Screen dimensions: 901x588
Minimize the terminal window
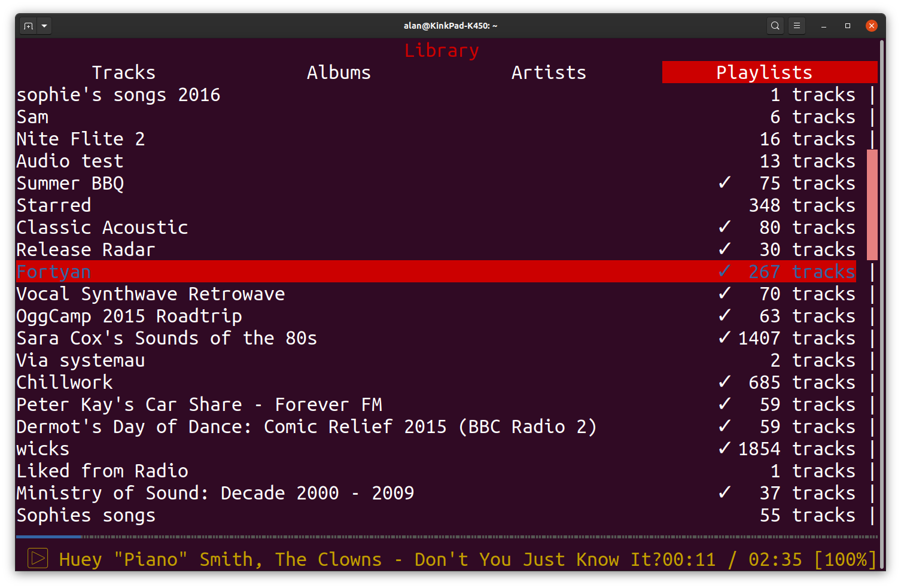click(824, 26)
